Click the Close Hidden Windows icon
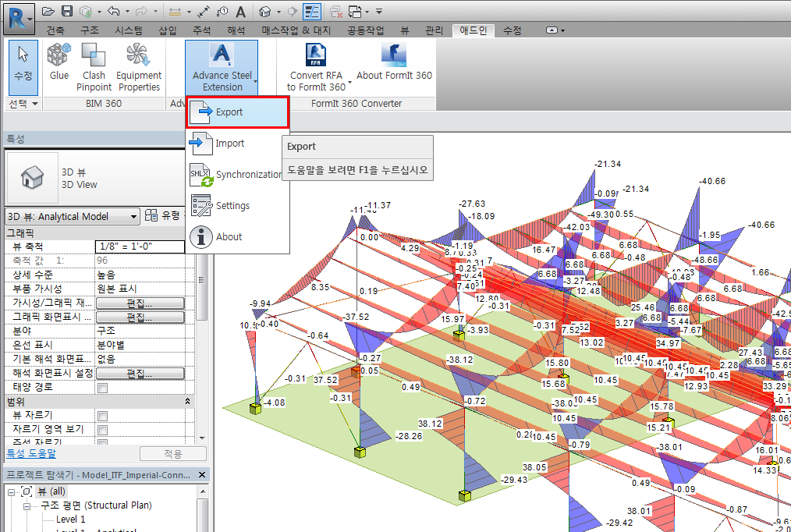The image size is (791, 532). 335,11
